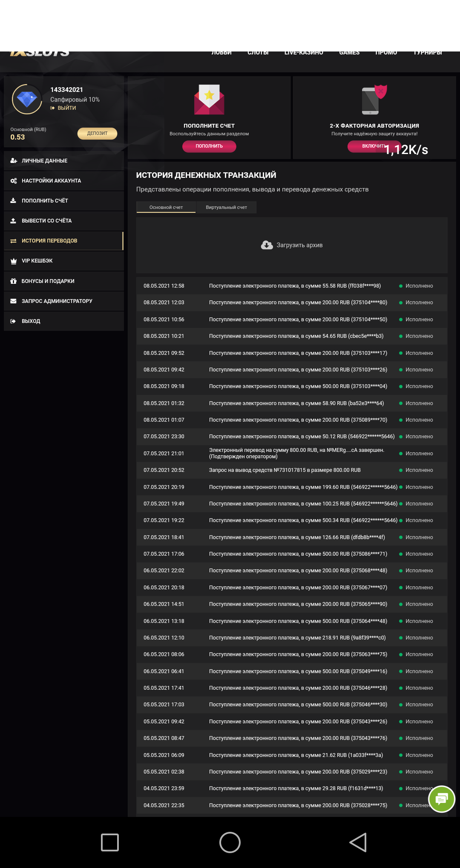The width and height of the screenshot is (460, 868).
Task: Click the live chat support bubble
Action: tap(441, 799)
